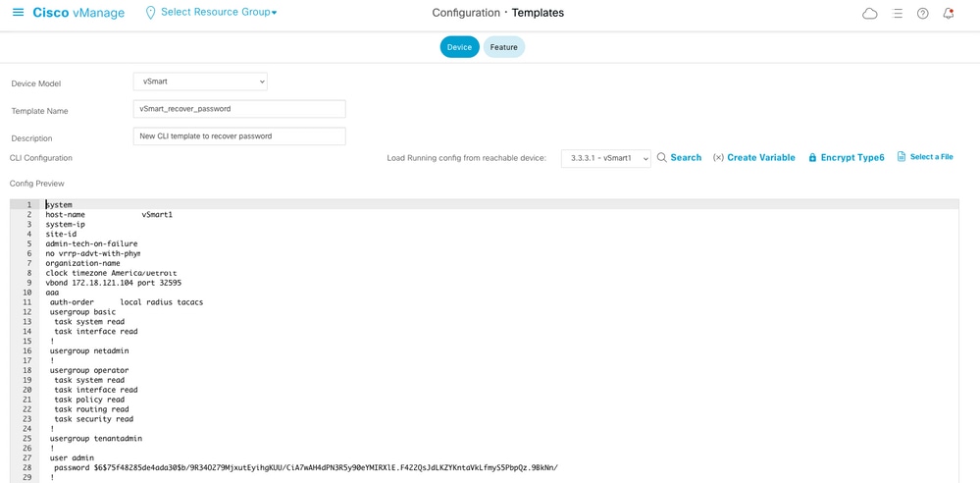Click the Create Variable (x) icon
The width and height of the screenshot is (980, 483).
[718, 158]
